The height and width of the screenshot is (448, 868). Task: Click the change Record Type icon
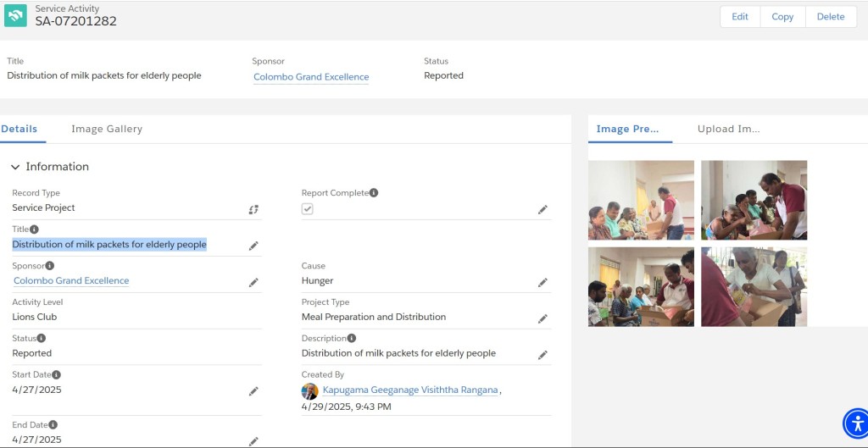click(253, 209)
